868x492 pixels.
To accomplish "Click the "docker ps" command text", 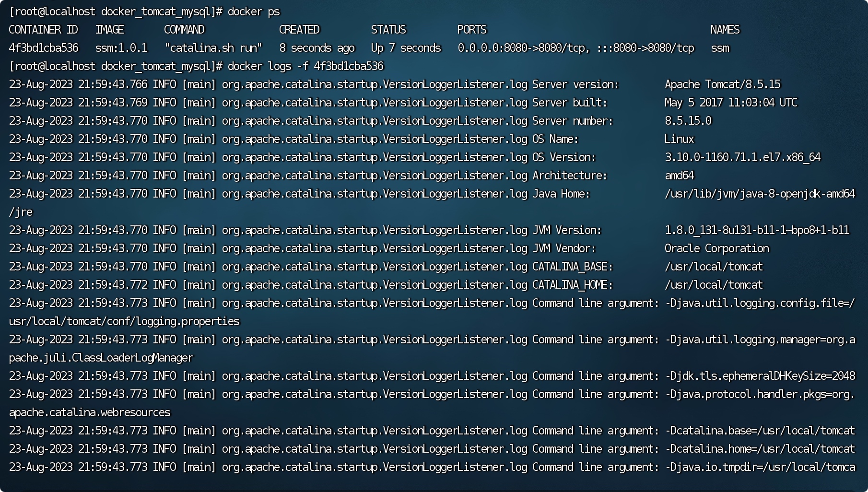I will [x=253, y=12].
